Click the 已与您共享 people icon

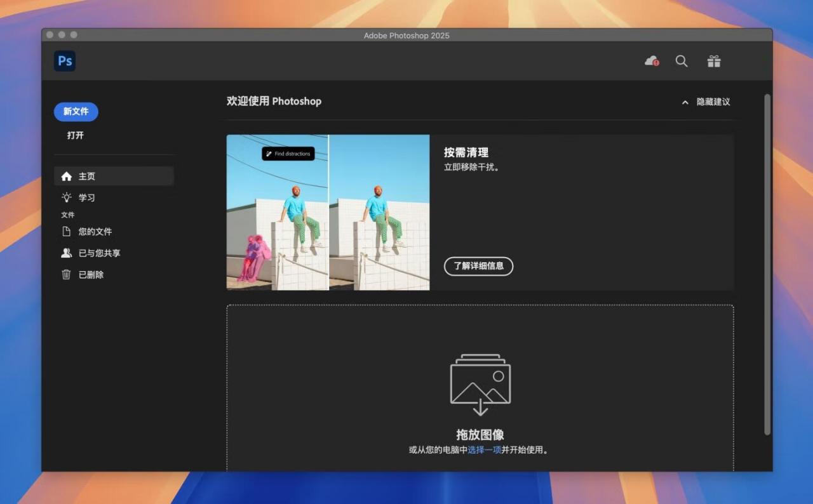click(67, 253)
